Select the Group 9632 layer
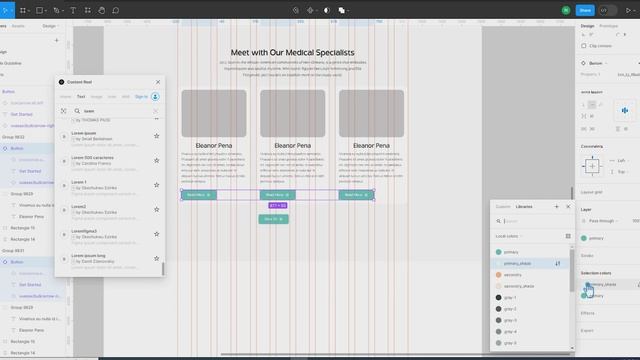The image size is (640, 360). pyautogui.click(x=13, y=137)
